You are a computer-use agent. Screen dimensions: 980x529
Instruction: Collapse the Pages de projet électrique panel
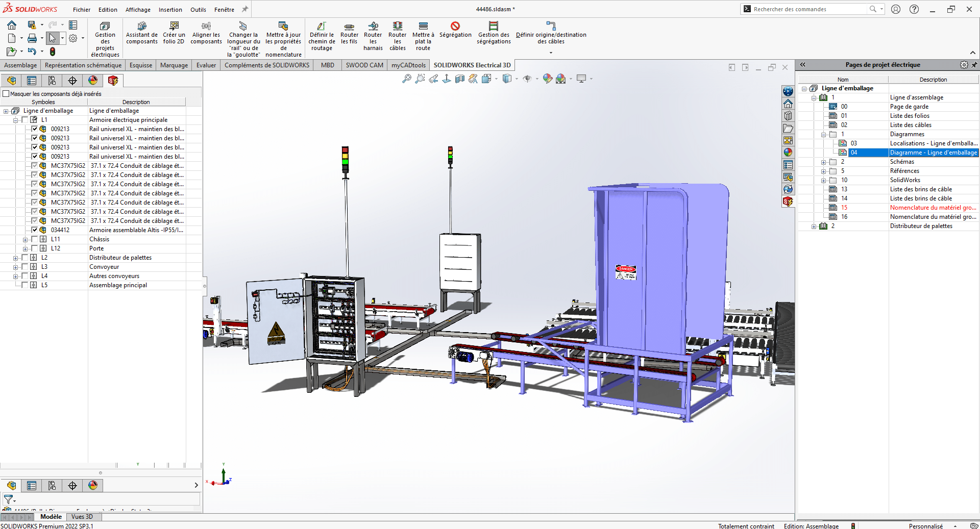(802, 65)
